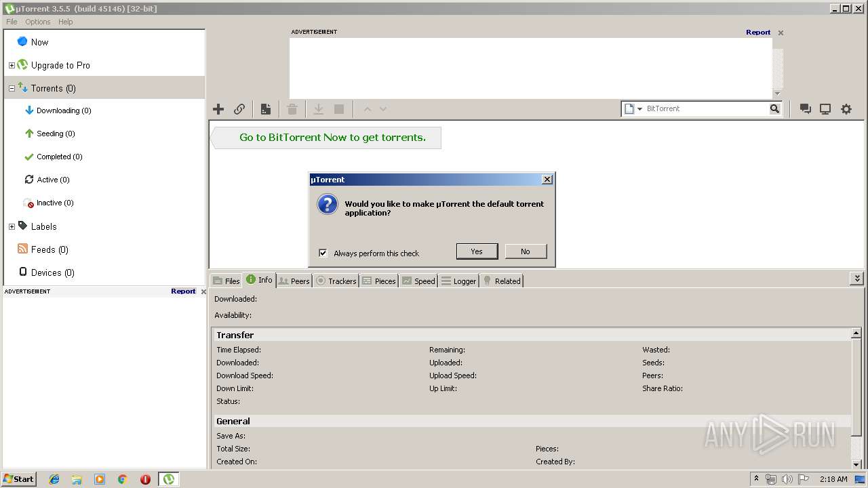The width and height of the screenshot is (868, 488).
Task: Switch to the Speed tab
Action: click(x=418, y=281)
